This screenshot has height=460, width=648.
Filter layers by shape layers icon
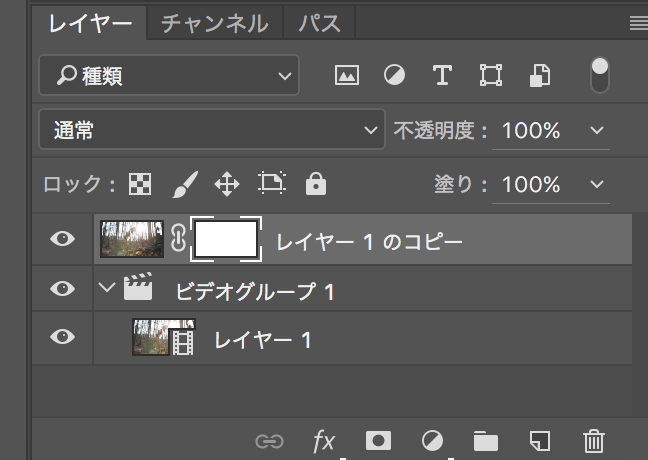coord(491,75)
